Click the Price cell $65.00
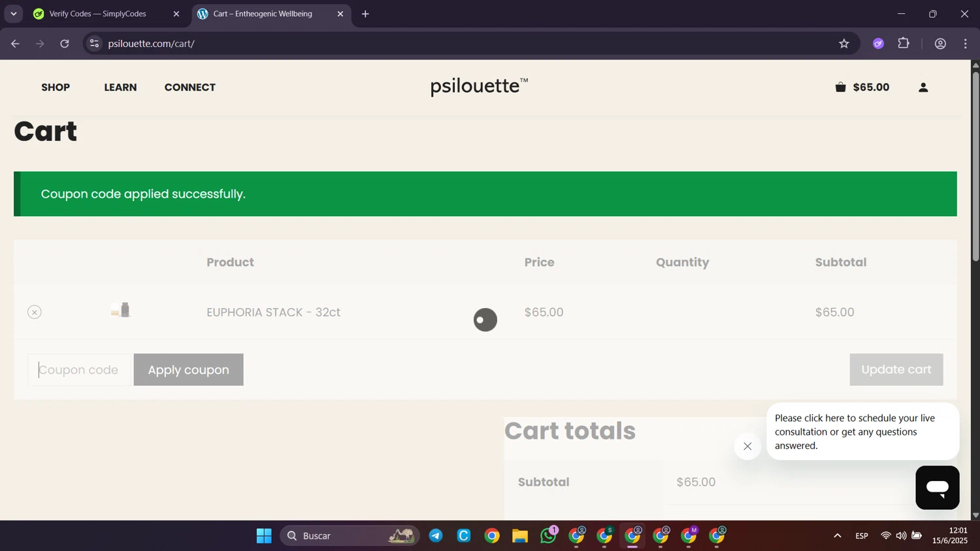 544,312
